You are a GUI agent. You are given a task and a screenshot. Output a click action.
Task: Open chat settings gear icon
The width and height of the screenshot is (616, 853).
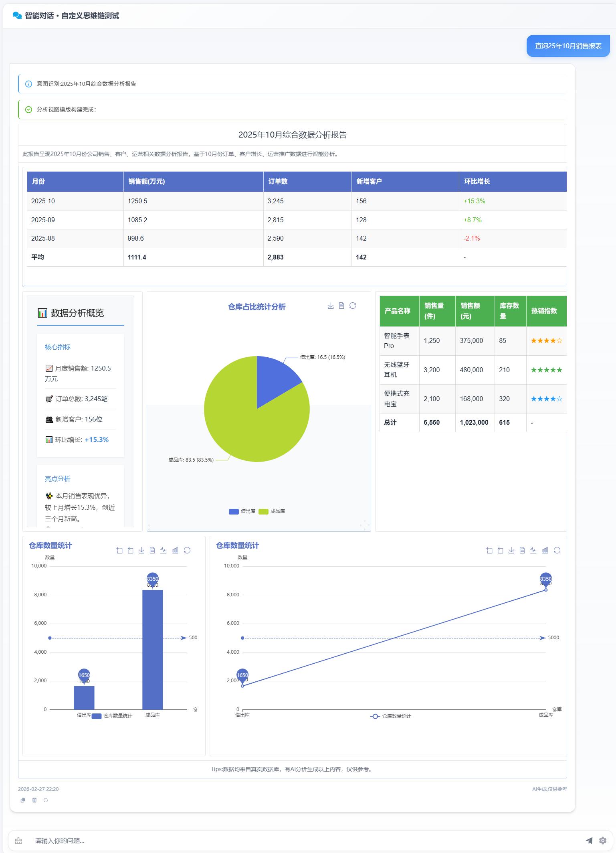[x=602, y=840]
